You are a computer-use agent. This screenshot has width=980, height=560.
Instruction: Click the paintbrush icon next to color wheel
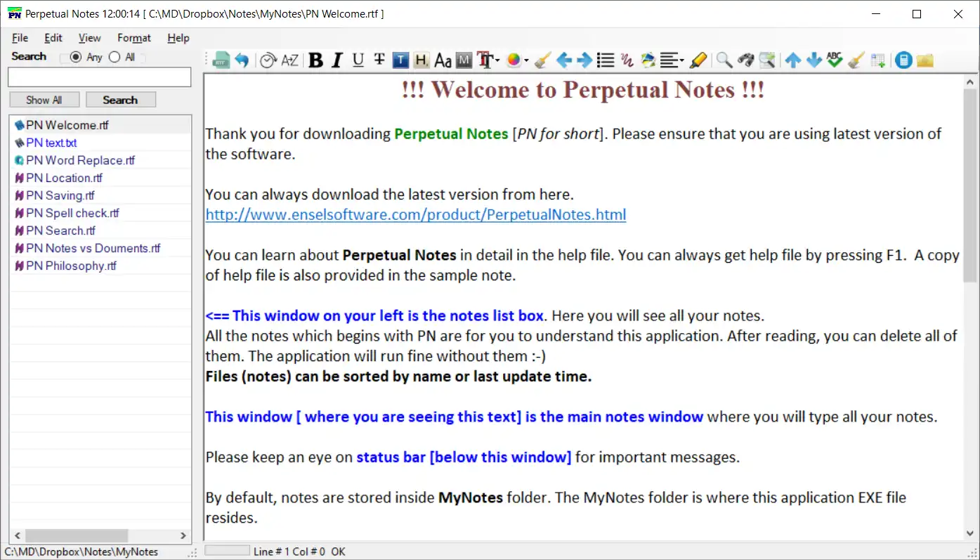[542, 60]
